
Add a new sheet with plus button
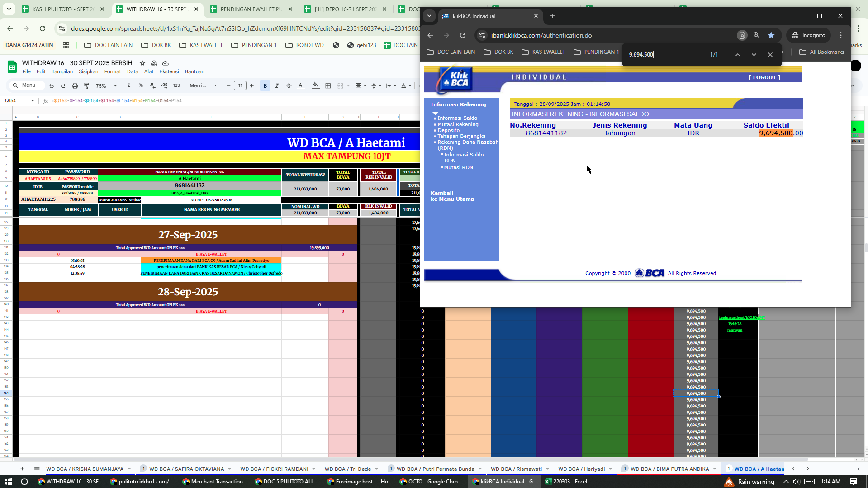point(22,469)
